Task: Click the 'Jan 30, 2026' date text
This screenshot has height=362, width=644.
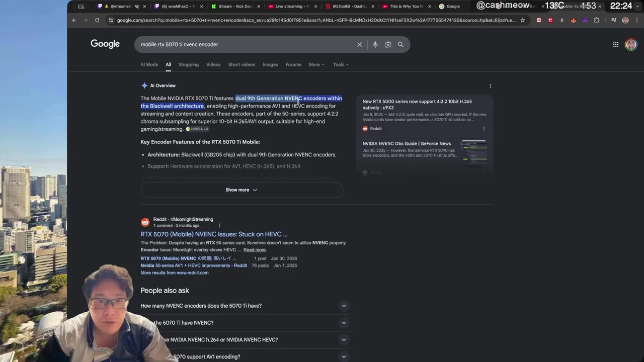Action: tap(284, 258)
